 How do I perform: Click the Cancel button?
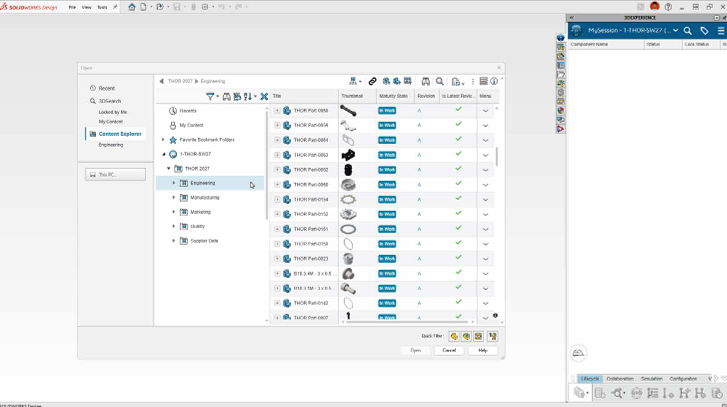(449, 350)
